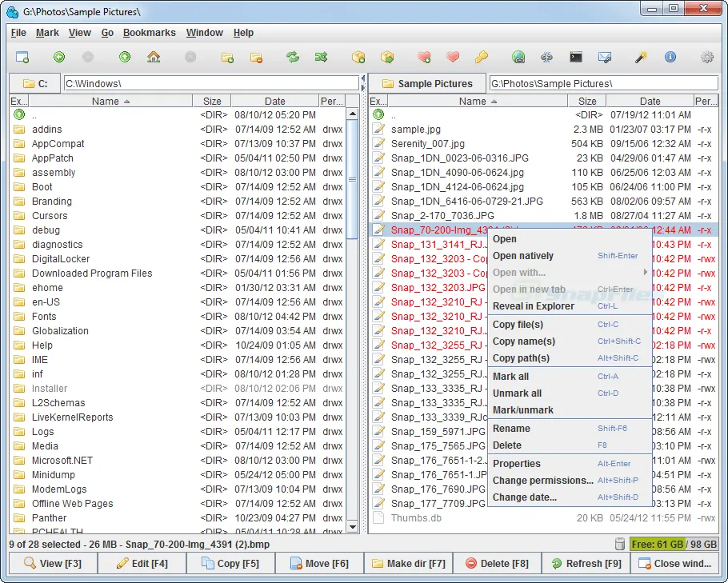Image resolution: width=728 pixels, height=583 pixels.
Task: Click the free space indicator bar
Action: click(x=674, y=544)
